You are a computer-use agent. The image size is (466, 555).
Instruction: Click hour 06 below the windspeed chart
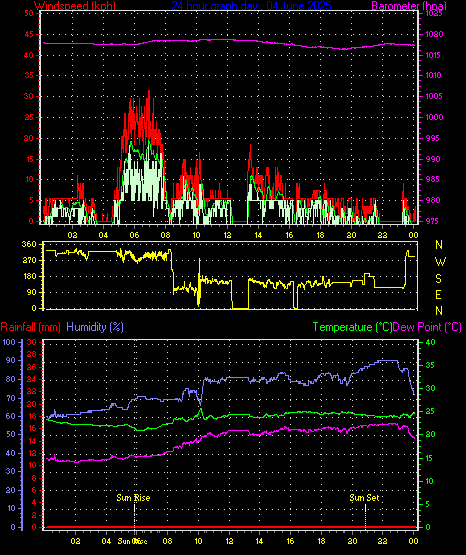(x=134, y=235)
